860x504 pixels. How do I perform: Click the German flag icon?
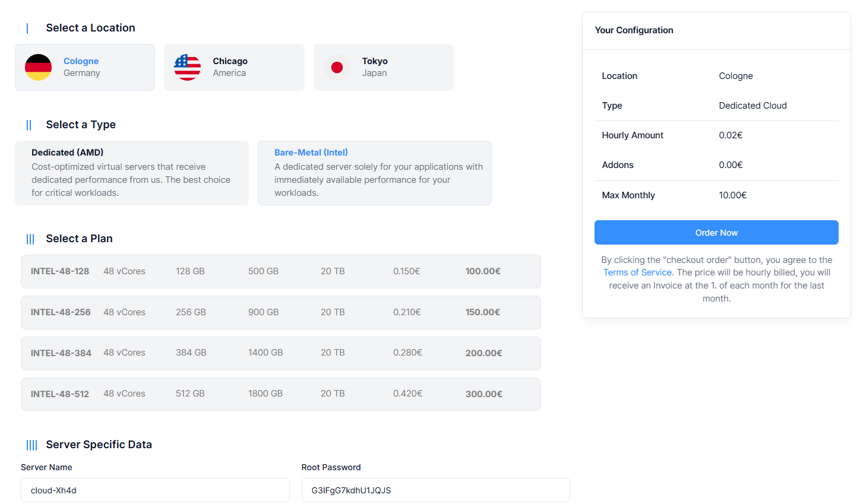(38, 67)
